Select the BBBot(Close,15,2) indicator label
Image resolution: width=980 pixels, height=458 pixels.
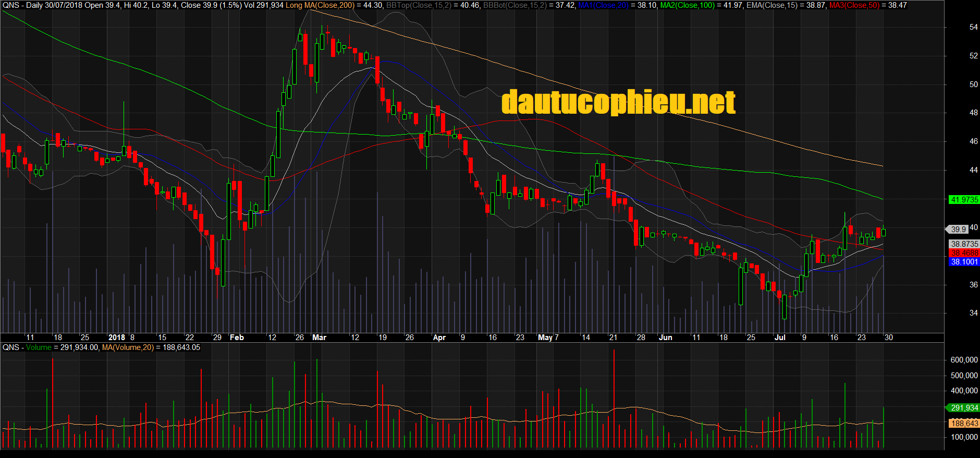tap(515, 5)
